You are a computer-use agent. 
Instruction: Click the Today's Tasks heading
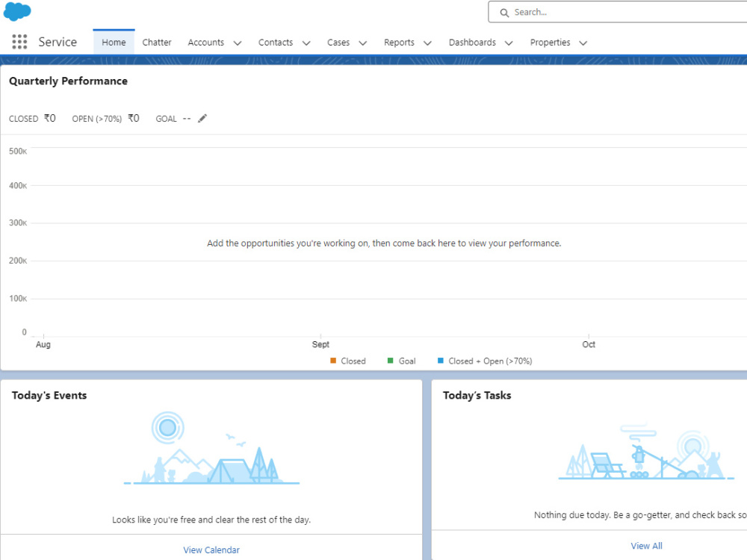[477, 395]
